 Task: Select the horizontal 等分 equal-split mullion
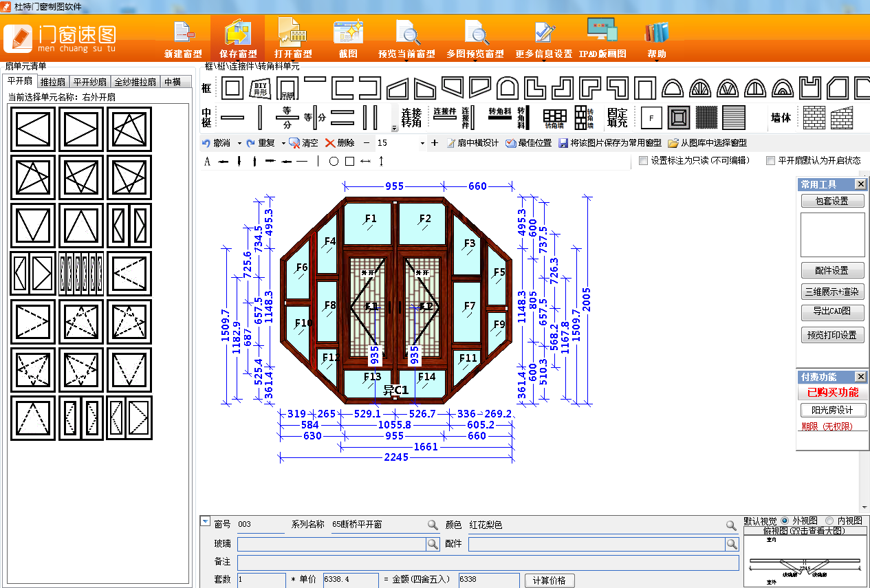[x=287, y=118]
